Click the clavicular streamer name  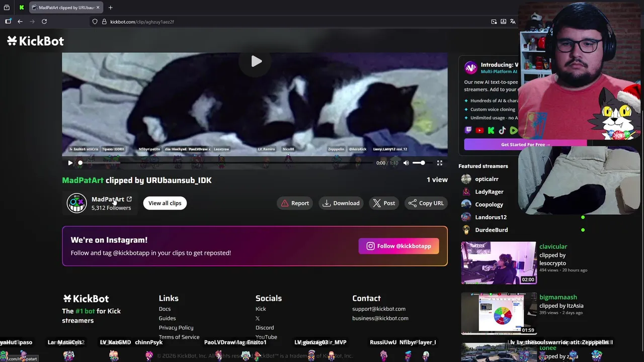553,246
